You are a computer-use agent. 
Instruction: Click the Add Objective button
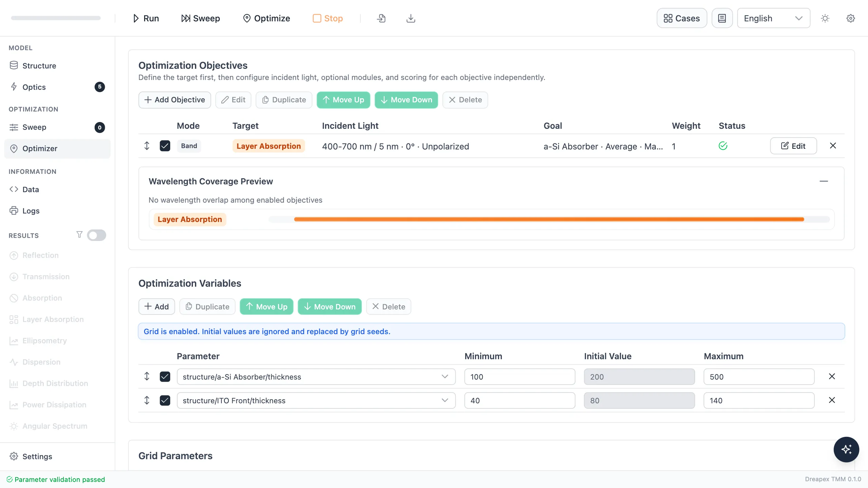pyautogui.click(x=175, y=100)
